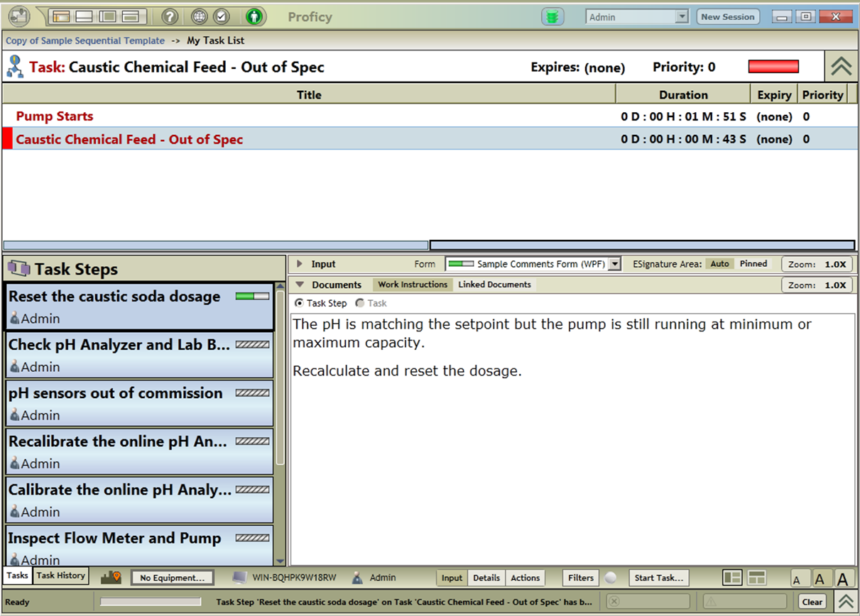Set largest font size with big A

point(843,578)
